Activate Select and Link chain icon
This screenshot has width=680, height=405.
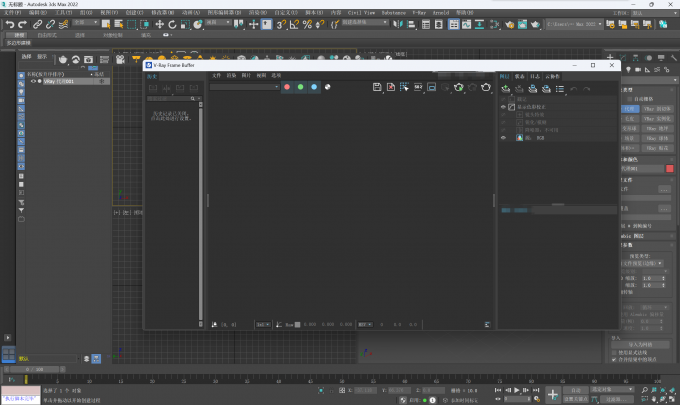[38, 24]
